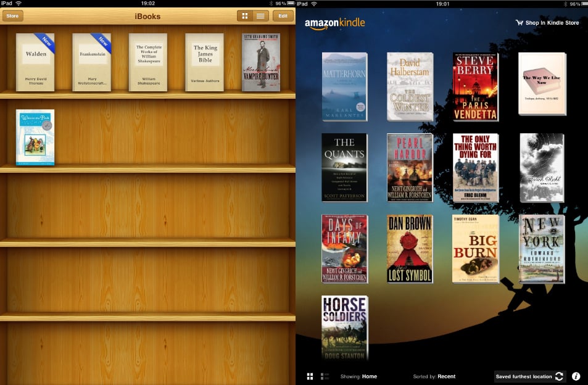This screenshot has height=385, width=588.
Task: Open Matterhorn by Karl Marlantes
Action: 345,86
